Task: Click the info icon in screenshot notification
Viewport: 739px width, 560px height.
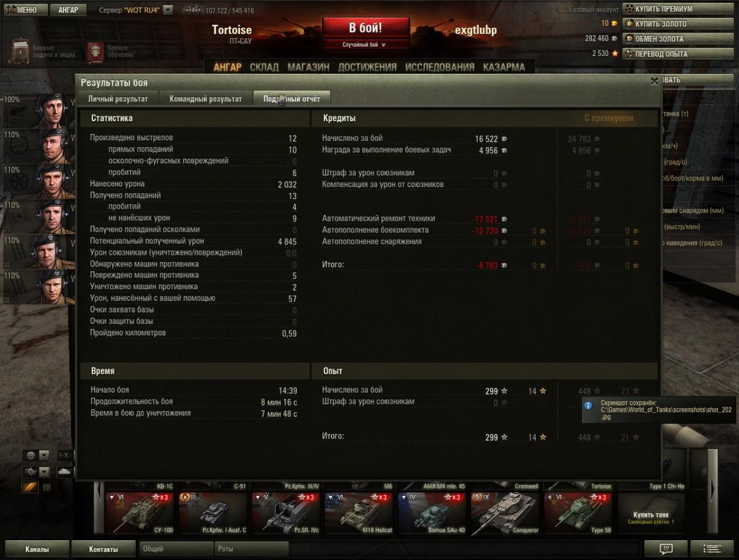Action: coord(589,406)
